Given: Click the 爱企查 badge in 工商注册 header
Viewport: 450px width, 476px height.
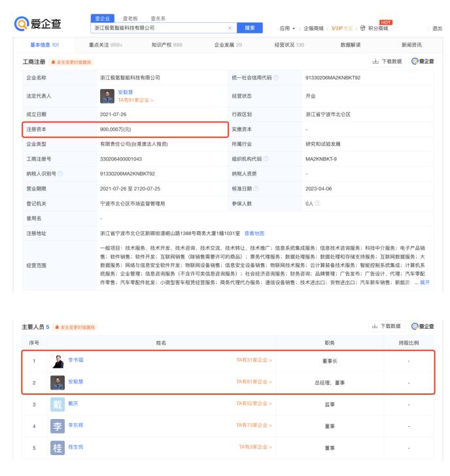Looking at the screenshot, I should (x=423, y=61).
